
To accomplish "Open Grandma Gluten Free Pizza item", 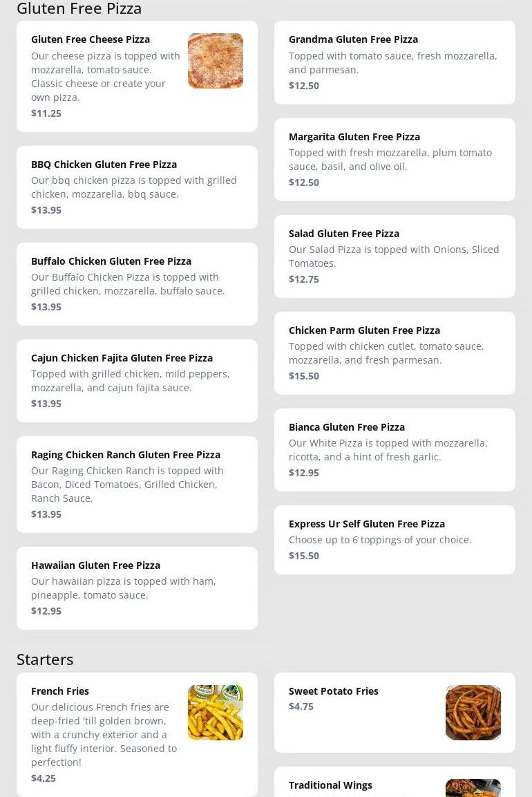I will coord(395,62).
